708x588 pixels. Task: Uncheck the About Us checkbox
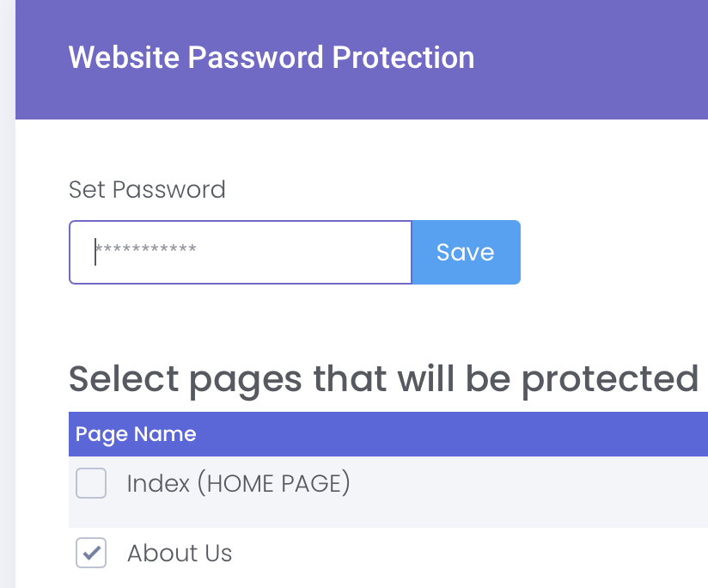click(91, 553)
